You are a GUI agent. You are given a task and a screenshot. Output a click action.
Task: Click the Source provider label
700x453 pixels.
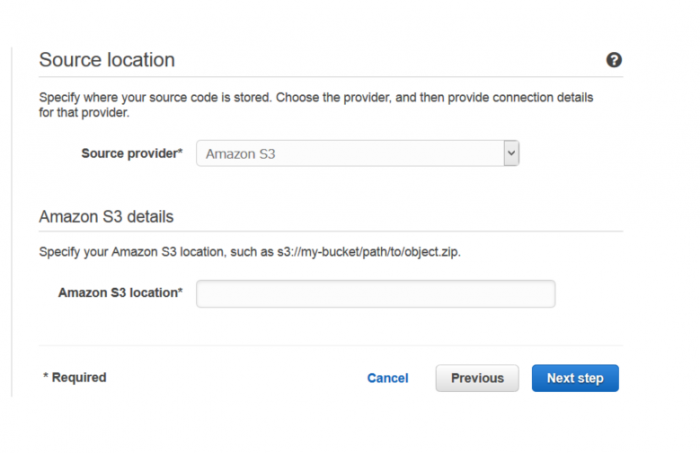pos(132,153)
